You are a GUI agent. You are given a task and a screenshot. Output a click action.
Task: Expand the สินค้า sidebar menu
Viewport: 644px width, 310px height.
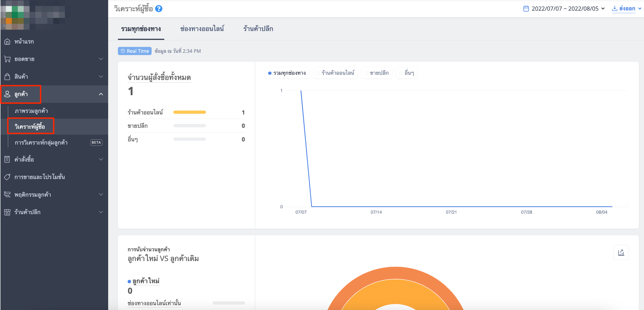(x=54, y=77)
